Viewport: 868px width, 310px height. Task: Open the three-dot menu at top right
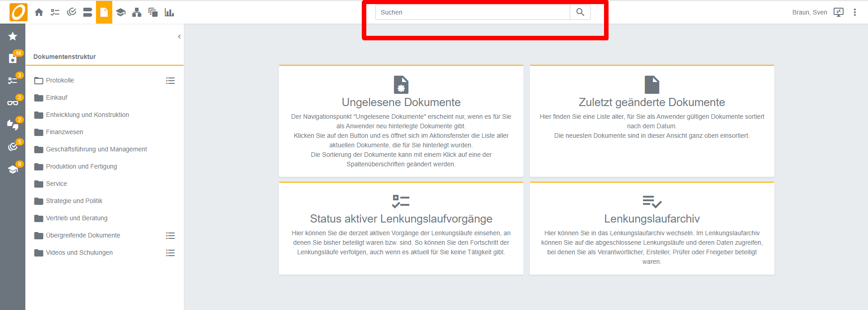(x=855, y=12)
